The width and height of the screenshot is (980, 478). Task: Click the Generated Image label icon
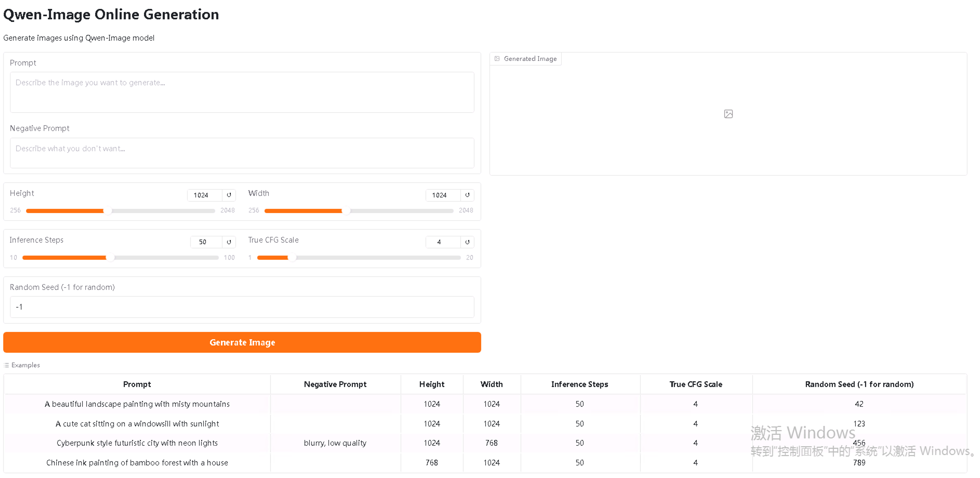coord(497,58)
